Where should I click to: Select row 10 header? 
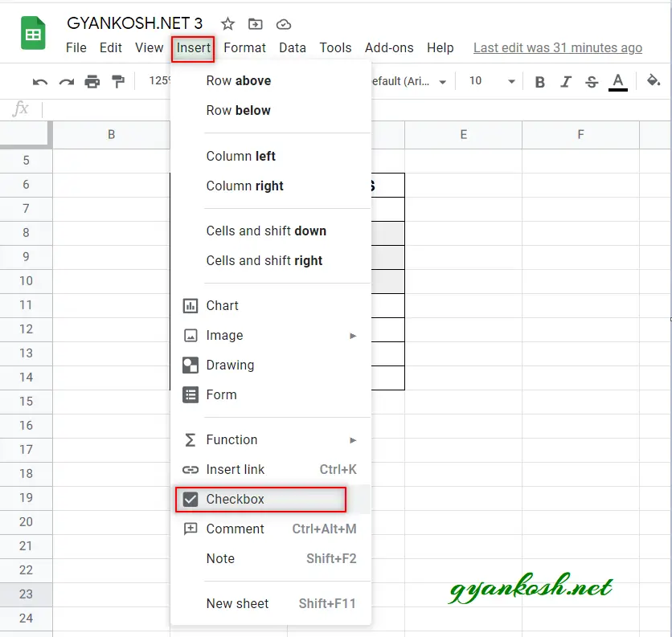pyautogui.click(x=27, y=281)
